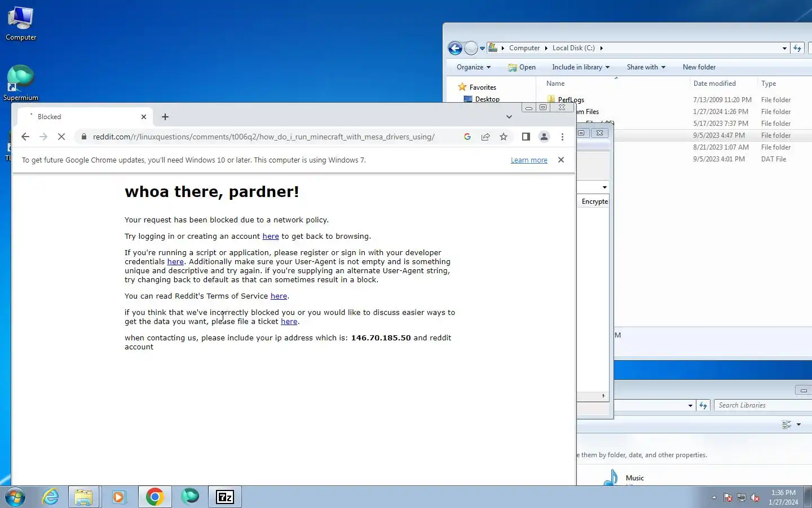812x508 pixels.
Task: Open Supermium from the taskbar
Action: click(190, 497)
